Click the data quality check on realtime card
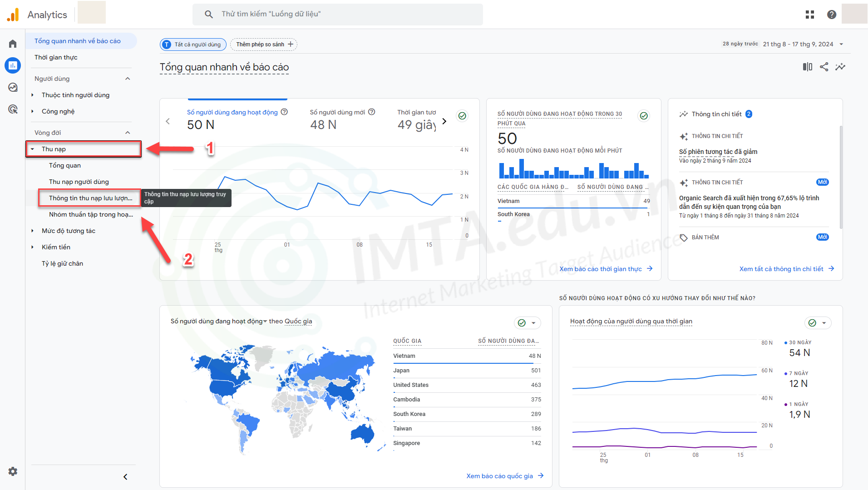The width and height of the screenshot is (868, 490). pyautogui.click(x=644, y=116)
